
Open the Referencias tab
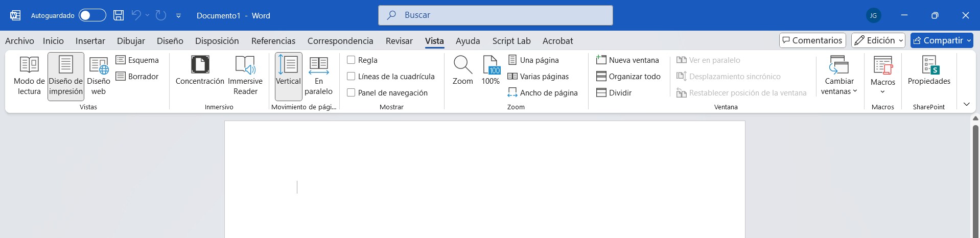pyautogui.click(x=273, y=41)
